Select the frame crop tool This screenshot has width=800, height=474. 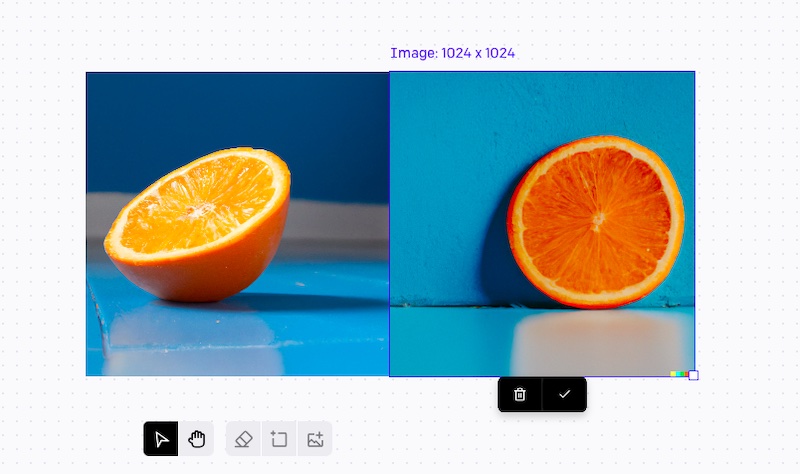click(279, 439)
